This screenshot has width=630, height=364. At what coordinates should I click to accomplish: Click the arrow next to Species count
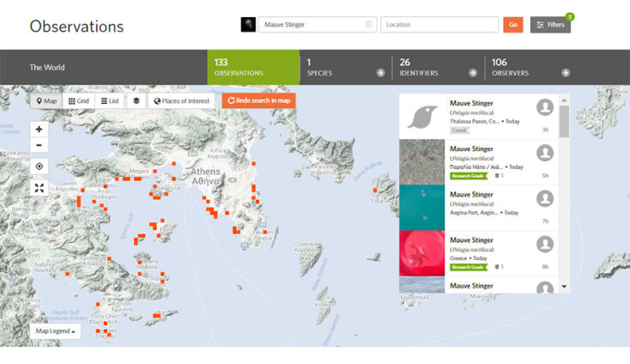(x=379, y=73)
